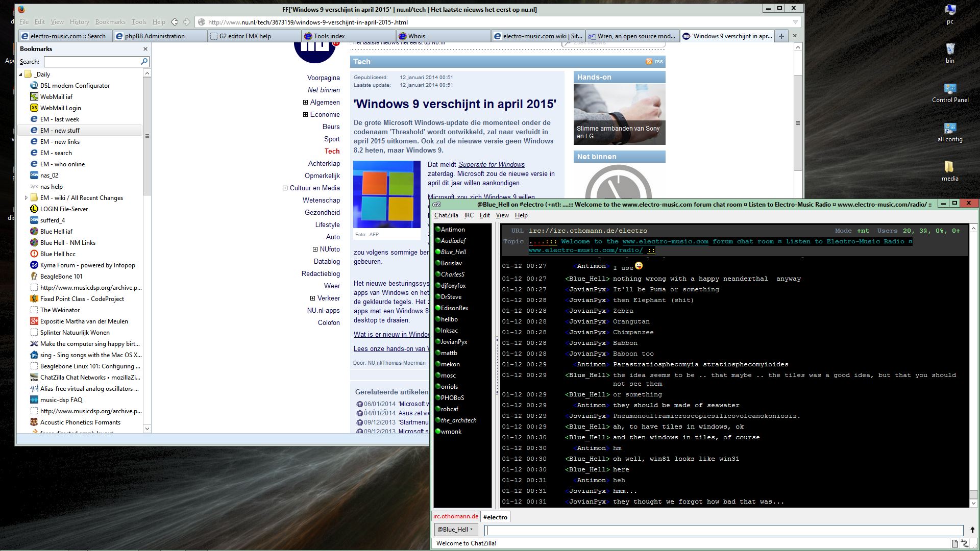Click the www.electro-music.com link in topic
This screenshot has height=551, width=980.
[x=665, y=242]
